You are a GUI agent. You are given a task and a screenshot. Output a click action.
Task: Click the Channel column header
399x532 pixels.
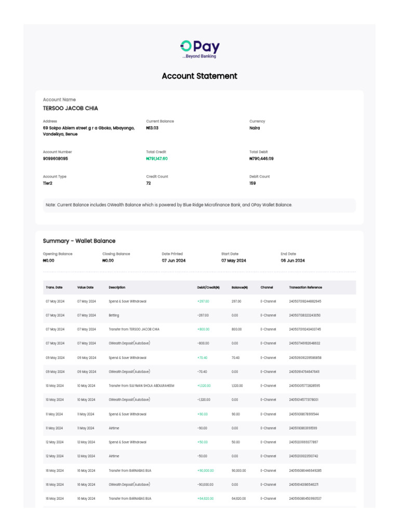click(x=267, y=287)
